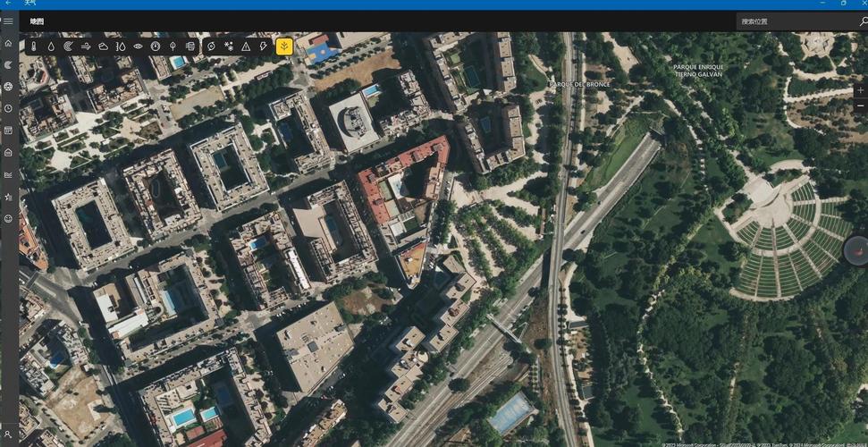
Task: Select the leaf map layer
Action: pos(173,46)
